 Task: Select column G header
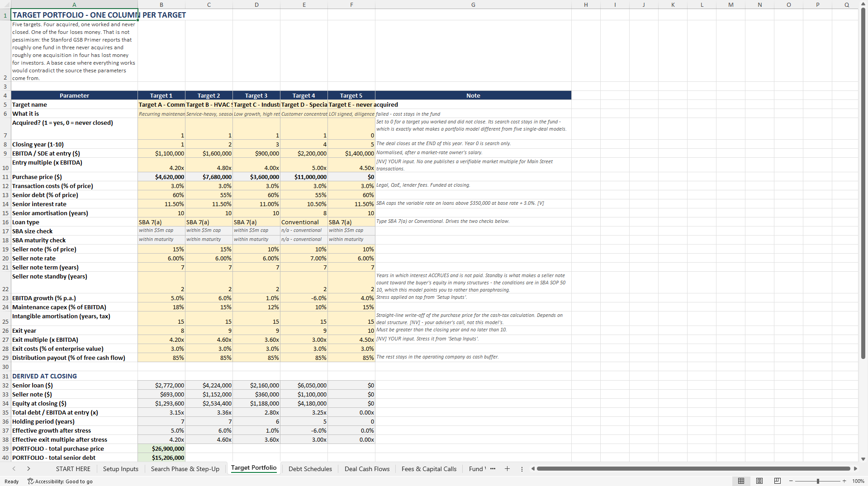[473, 5]
